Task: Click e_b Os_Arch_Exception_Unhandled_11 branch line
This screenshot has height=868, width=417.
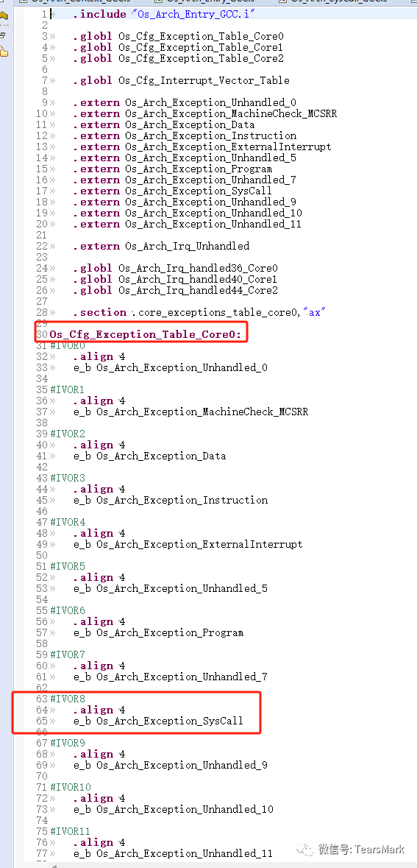Action: [x=173, y=853]
